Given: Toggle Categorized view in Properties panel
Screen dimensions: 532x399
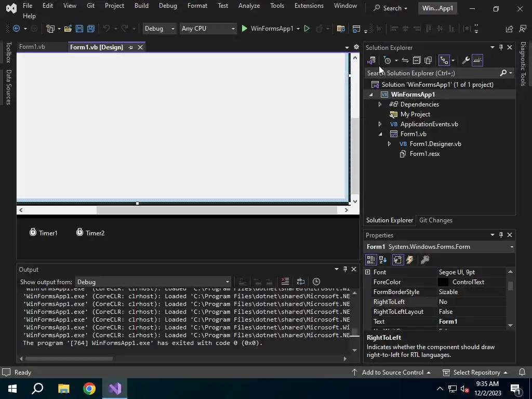Looking at the screenshot, I should coord(371,260).
